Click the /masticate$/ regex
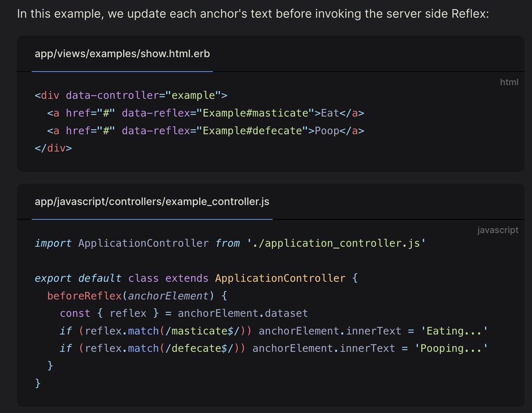 coord(203,331)
